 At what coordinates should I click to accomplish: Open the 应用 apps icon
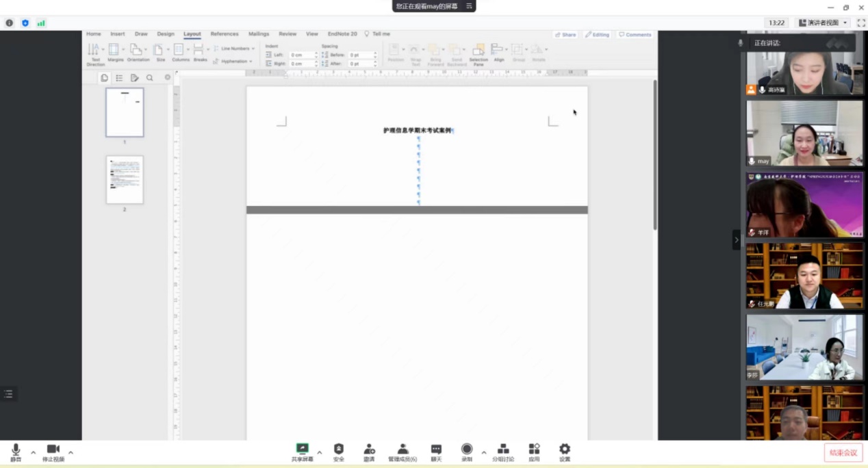point(534,450)
